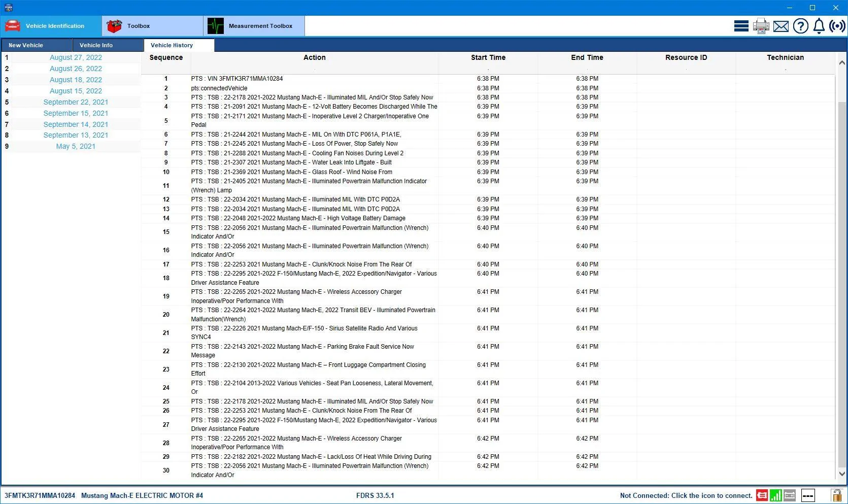Open the August 26, 2022 session
Screen dimensions: 848x504
76,69
